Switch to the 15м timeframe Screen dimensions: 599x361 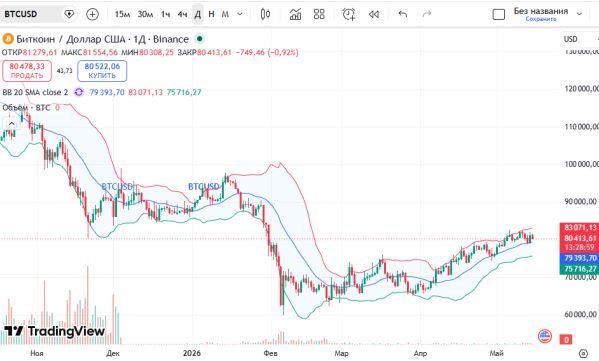coord(122,14)
